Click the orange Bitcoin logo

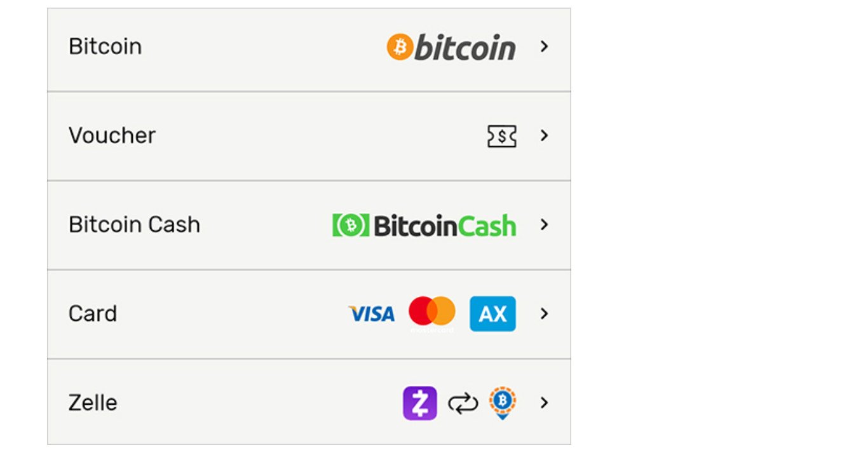[451, 47]
